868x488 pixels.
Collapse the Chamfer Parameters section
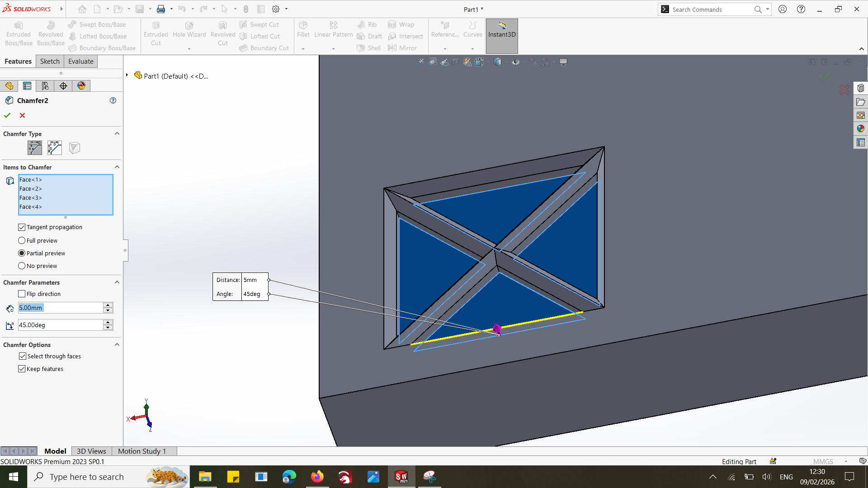pos(117,282)
